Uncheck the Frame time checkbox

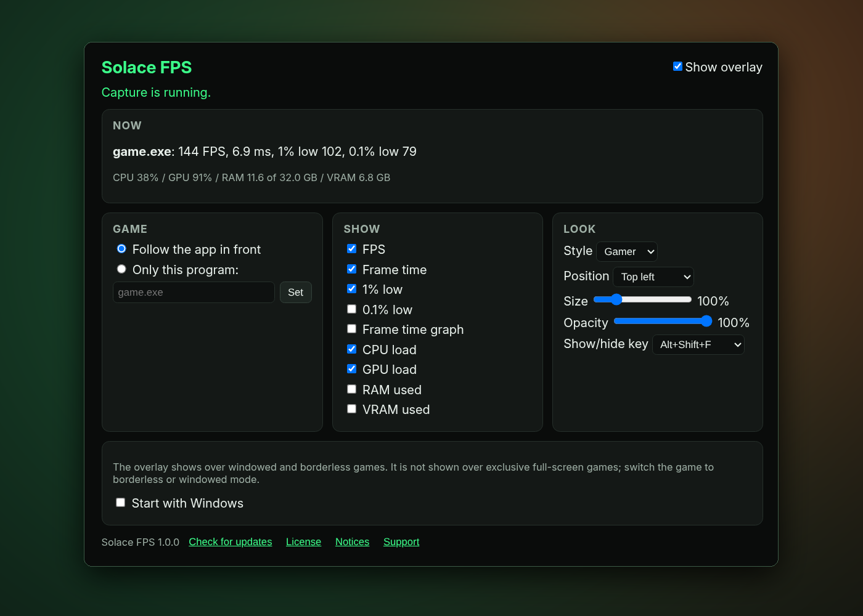click(351, 269)
